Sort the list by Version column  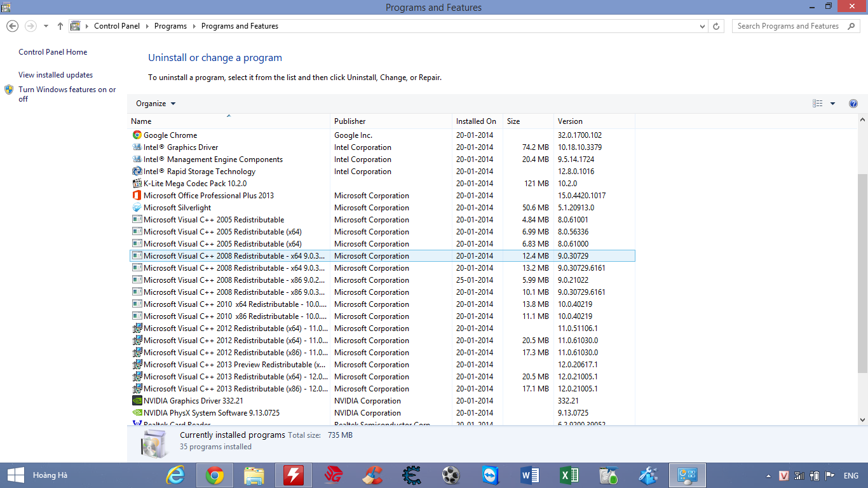click(x=594, y=121)
